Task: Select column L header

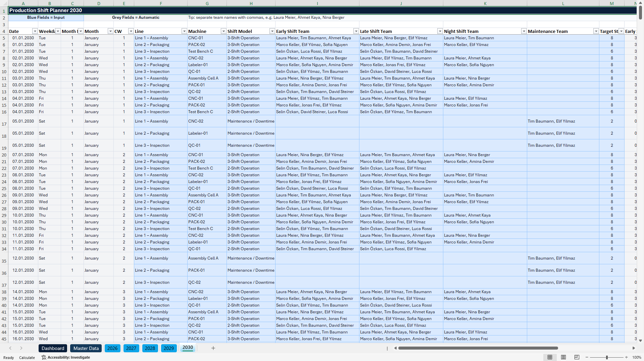Action: click(563, 3)
